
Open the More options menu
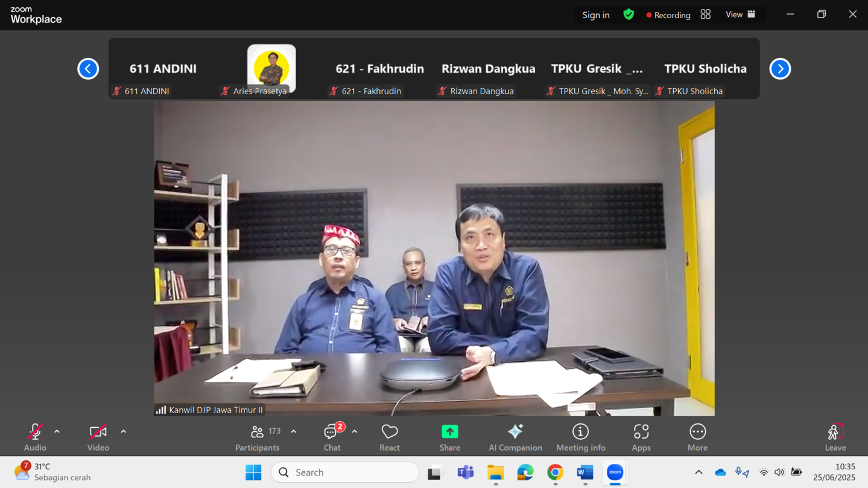[697, 437]
